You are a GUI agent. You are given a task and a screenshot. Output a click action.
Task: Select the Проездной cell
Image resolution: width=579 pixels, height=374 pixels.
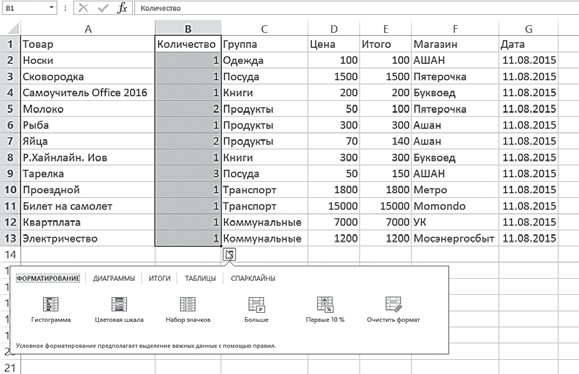click(x=88, y=190)
